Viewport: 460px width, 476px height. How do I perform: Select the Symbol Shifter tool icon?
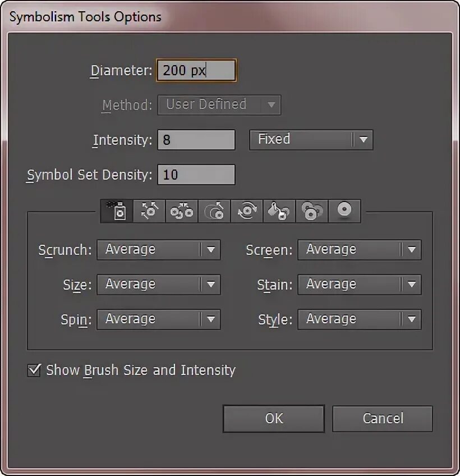[149, 211]
